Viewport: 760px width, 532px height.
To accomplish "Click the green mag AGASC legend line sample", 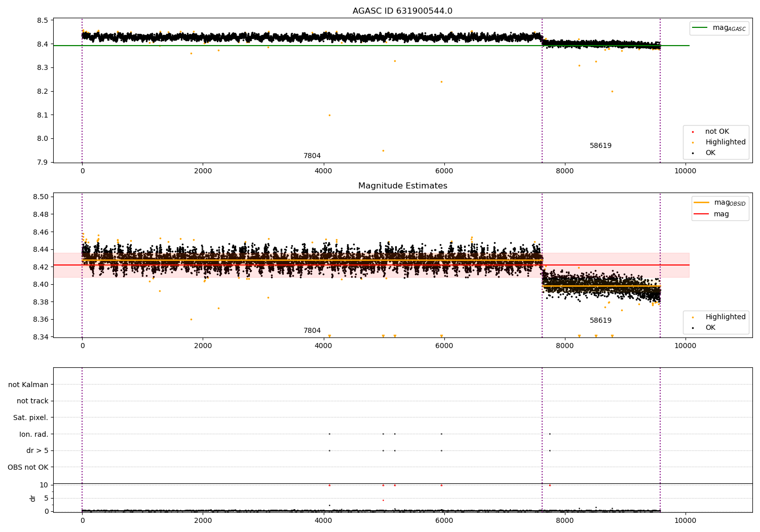I will point(700,28).
